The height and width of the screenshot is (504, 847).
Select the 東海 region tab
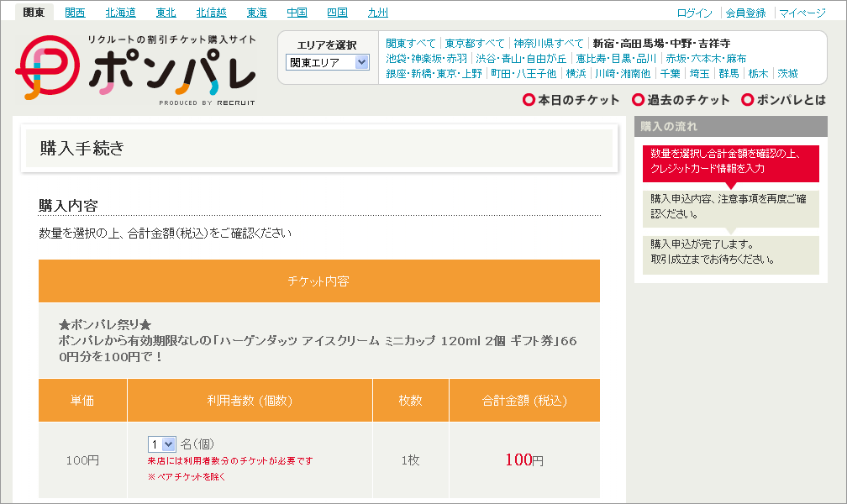pos(256,13)
